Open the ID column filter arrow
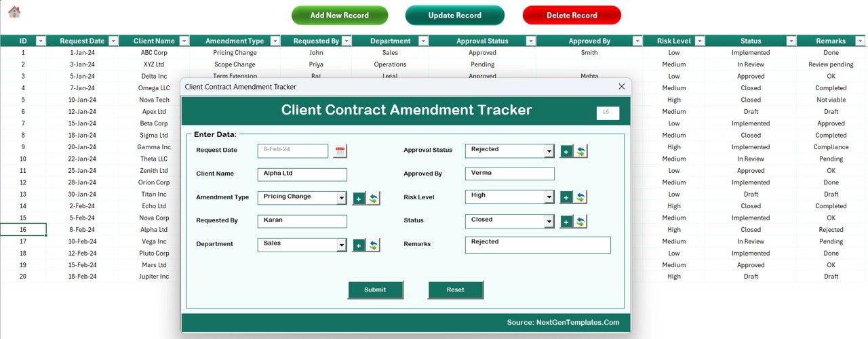Viewport: 868px width, 339px height. (x=40, y=41)
